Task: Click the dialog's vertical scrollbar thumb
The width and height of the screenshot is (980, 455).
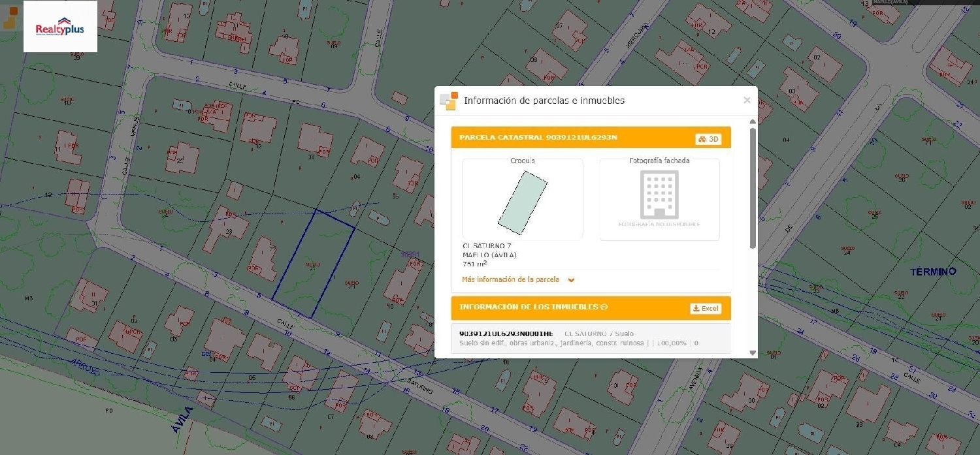Action: click(753, 188)
